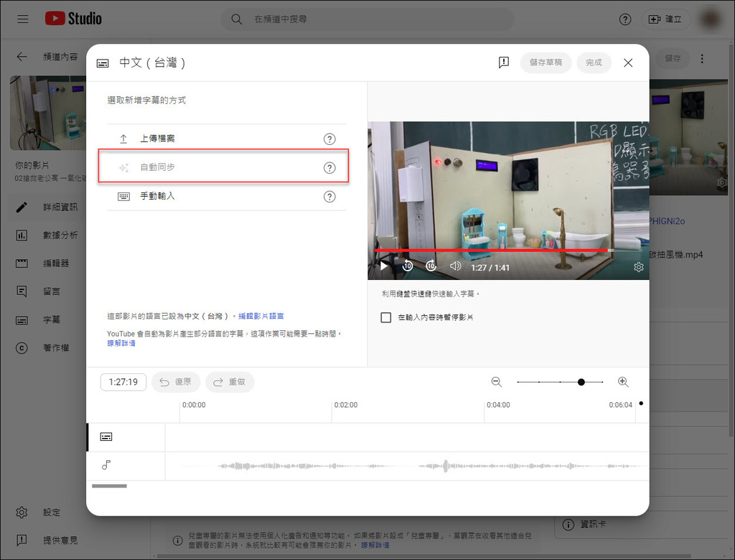Open help for 手動輸入 option
Viewport: 735px width, 560px height.
point(329,197)
